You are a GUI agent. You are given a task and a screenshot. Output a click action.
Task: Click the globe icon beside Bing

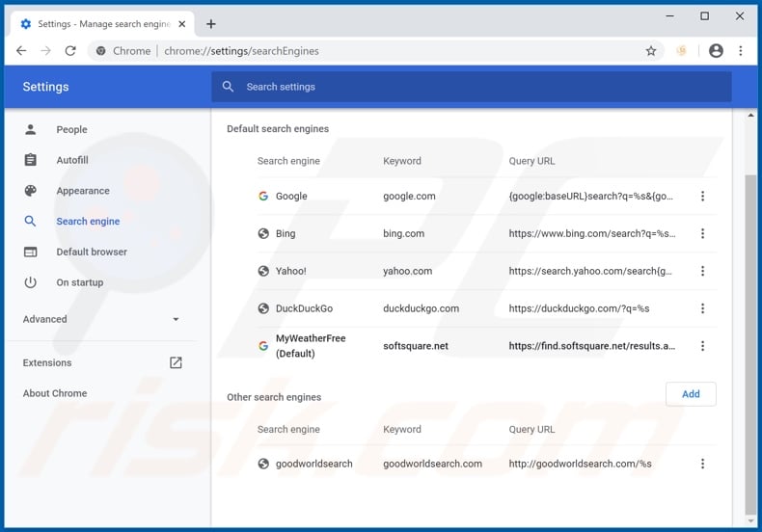pos(263,233)
